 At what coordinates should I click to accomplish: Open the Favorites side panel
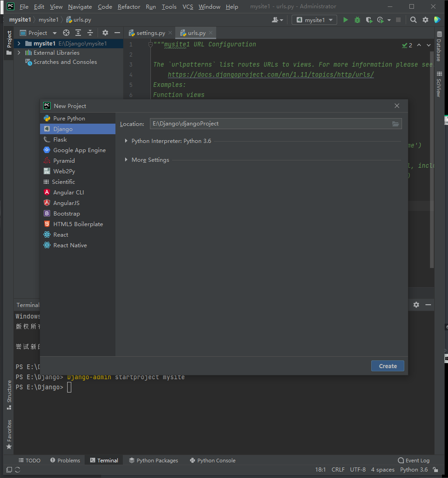point(9,434)
